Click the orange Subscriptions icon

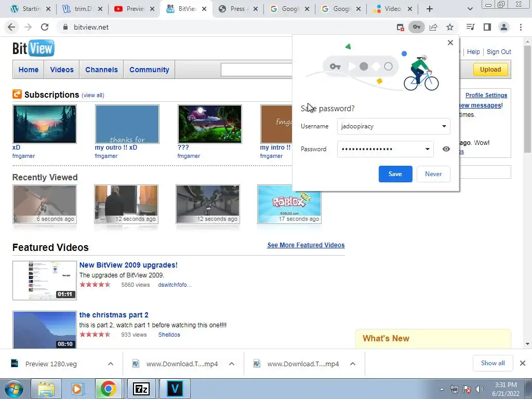click(17, 94)
